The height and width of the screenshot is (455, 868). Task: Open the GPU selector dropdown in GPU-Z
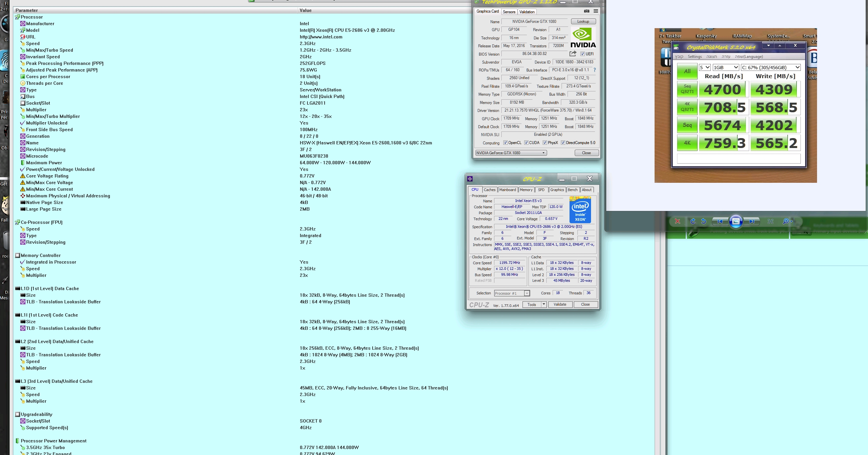(511, 153)
